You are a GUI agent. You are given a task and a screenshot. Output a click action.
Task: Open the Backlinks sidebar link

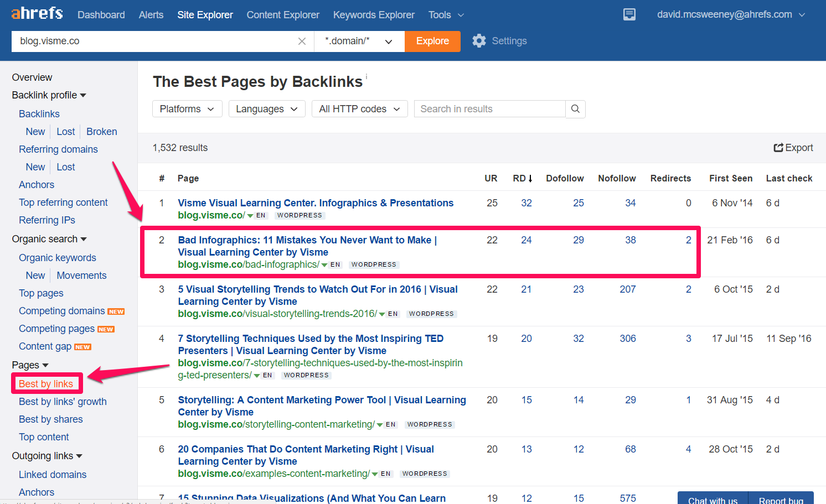click(x=39, y=114)
